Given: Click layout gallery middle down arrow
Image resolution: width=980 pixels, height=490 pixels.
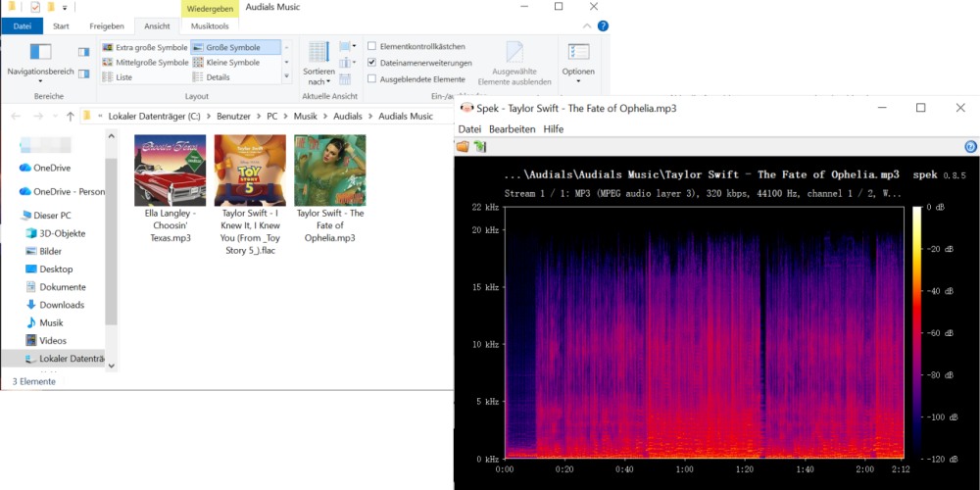Looking at the screenshot, I should point(287,62).
